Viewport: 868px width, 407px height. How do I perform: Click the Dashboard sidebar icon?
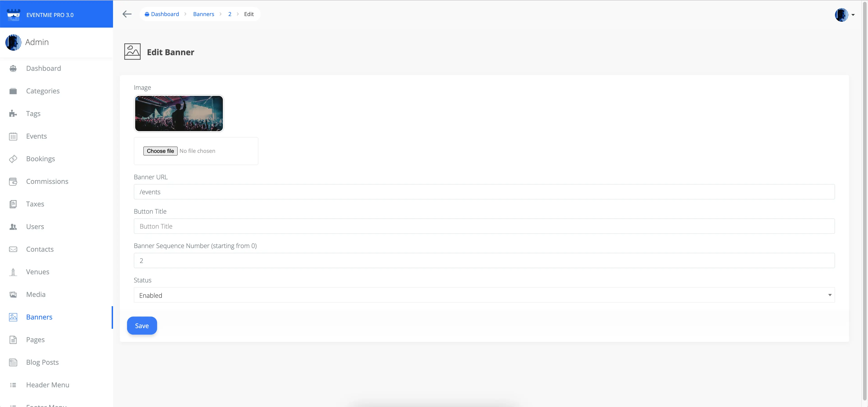tap(13, 68)
